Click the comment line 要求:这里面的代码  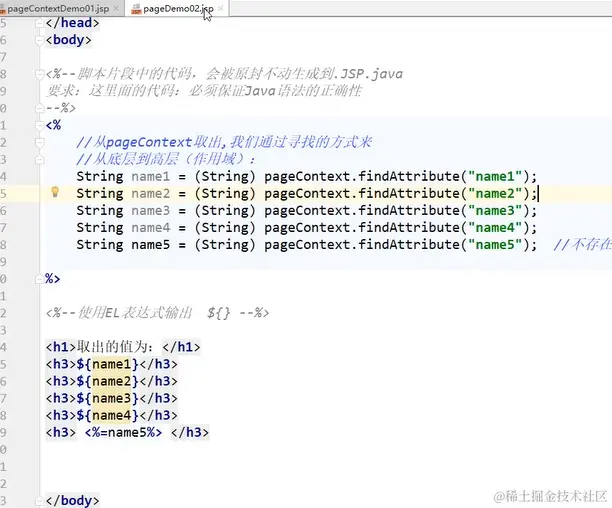[203, 91]
